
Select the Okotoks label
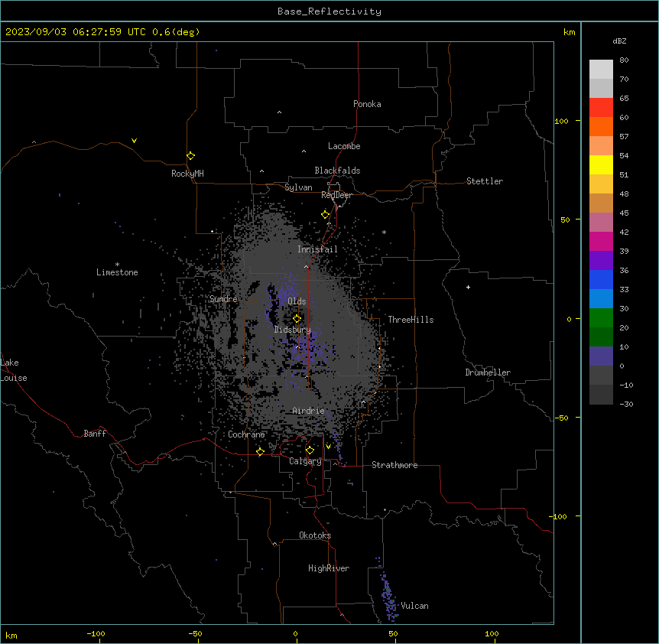(315, 535)
